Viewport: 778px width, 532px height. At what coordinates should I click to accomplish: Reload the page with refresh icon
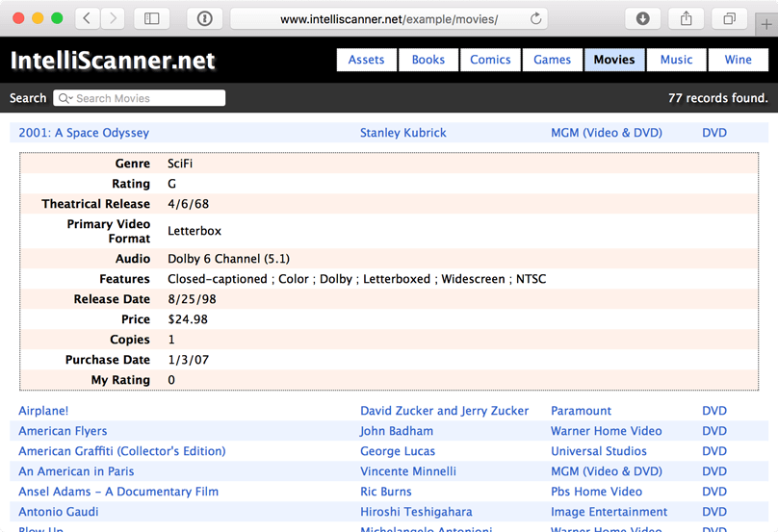coord(535,19)
